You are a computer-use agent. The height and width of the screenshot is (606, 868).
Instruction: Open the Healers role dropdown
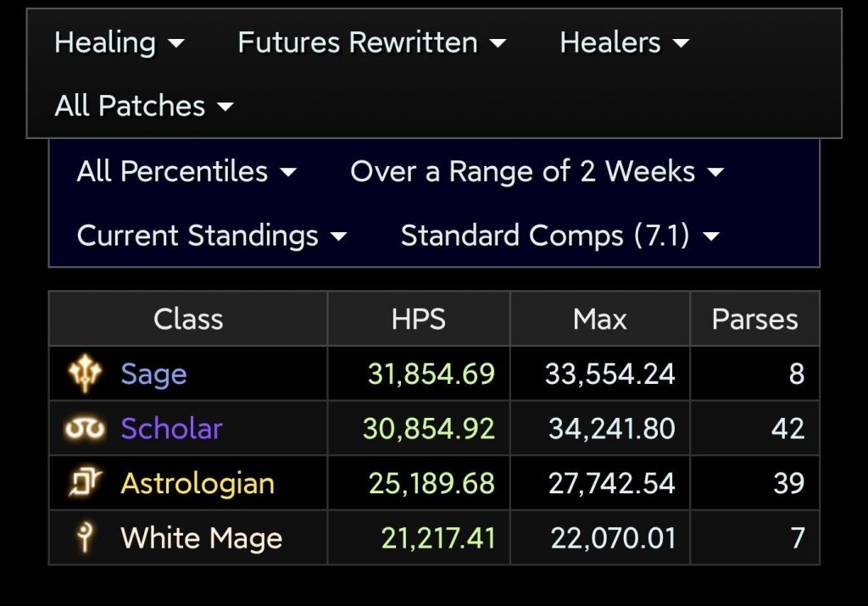pyautogui.click(x=624, y=42)
